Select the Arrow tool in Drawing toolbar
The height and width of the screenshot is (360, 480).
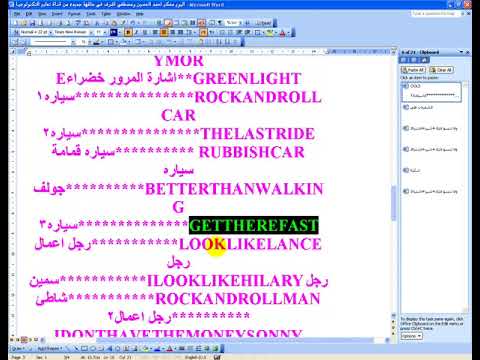[76, 349]
